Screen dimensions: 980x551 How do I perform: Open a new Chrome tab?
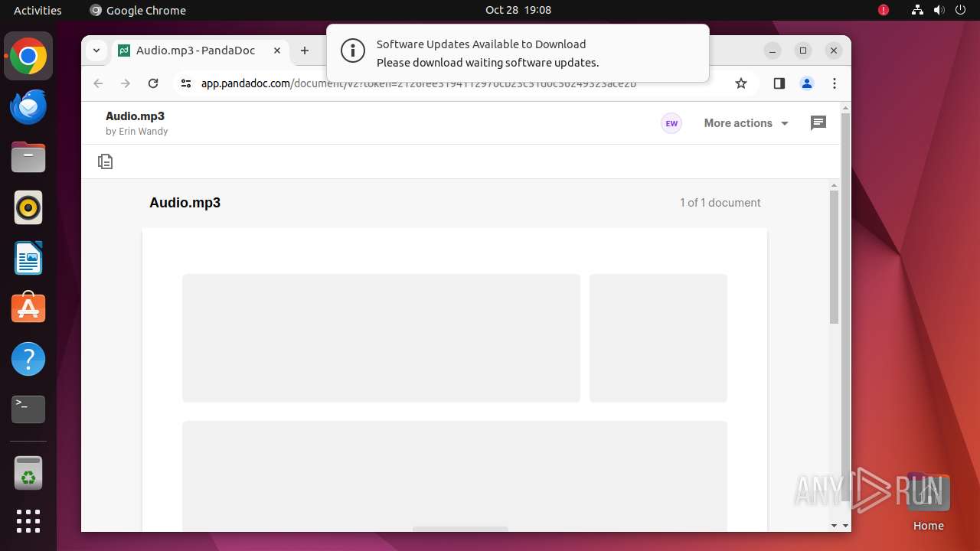305,51
